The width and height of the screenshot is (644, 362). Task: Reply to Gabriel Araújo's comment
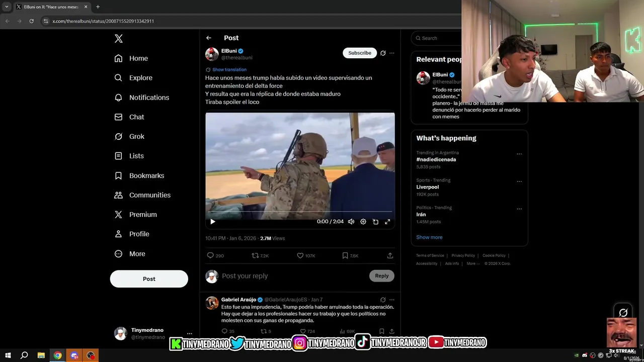(x=228, y=331)
